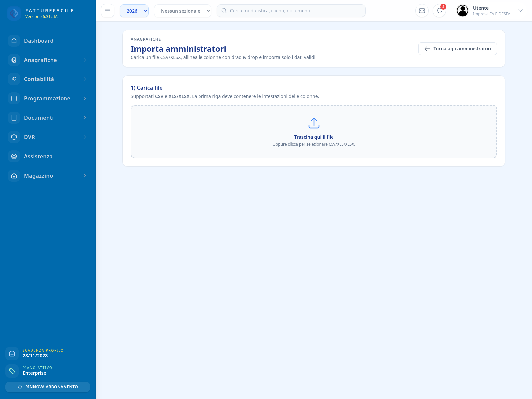Open the 2026 year dropdown
Image resolution: width=532 pixels, height=399 pixels.
pos(134,11)
